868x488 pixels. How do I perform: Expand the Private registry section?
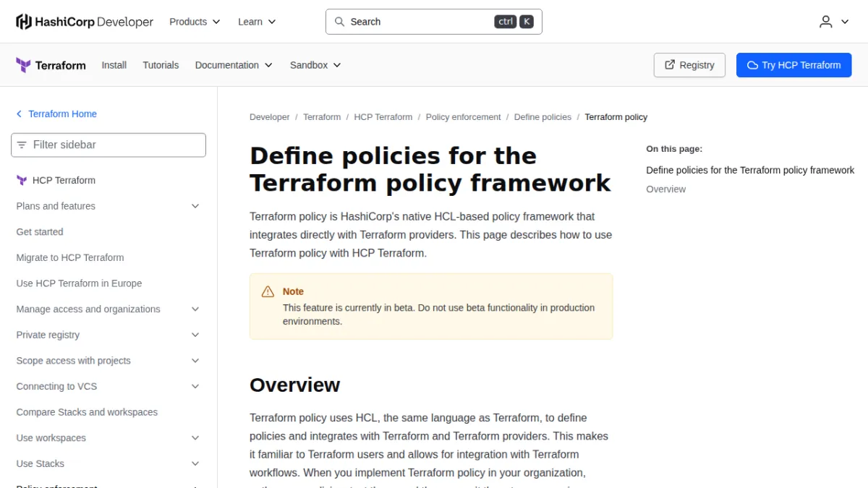click(x=195, y=335)
